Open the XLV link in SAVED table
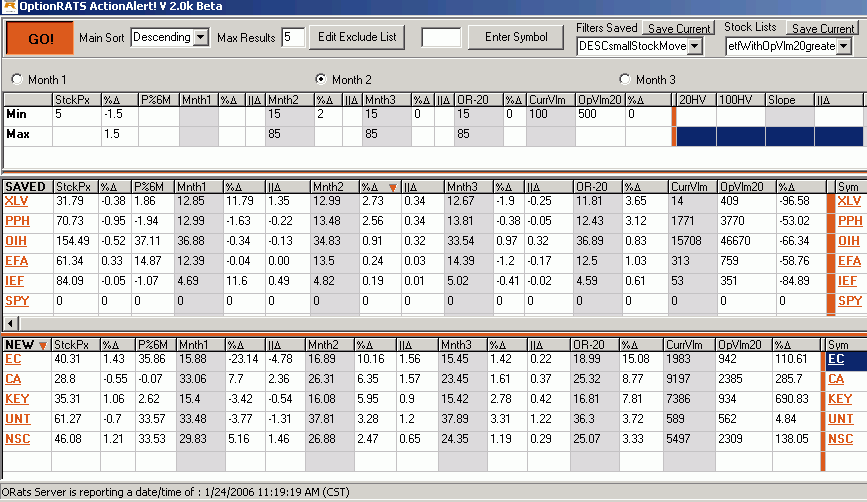Image resolution: width=867 pixels, height=502 pixels. click(x=17, y=201)
